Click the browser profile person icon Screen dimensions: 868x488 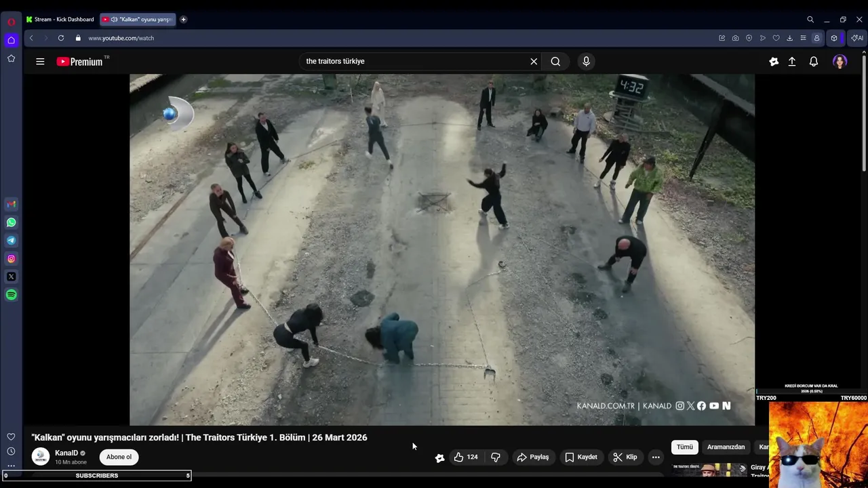point(816,38)
